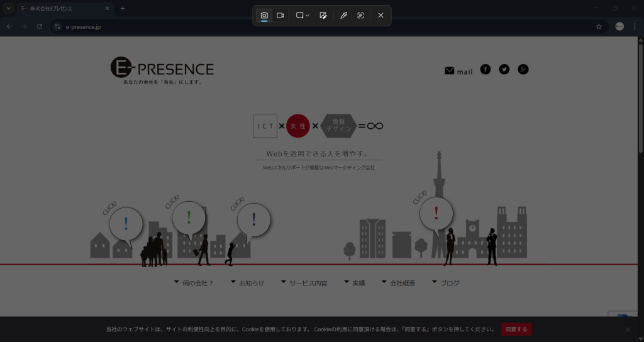Open the Google Plus social icon

523,69
